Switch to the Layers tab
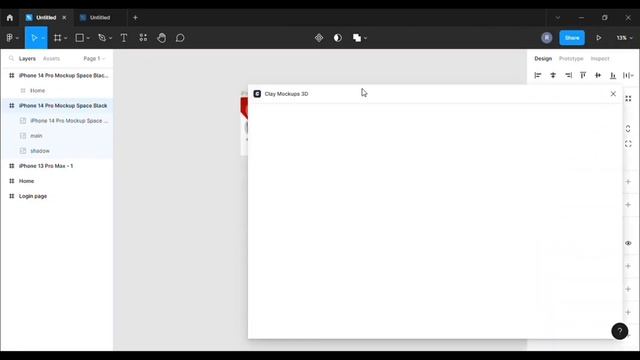 [27, 59]
